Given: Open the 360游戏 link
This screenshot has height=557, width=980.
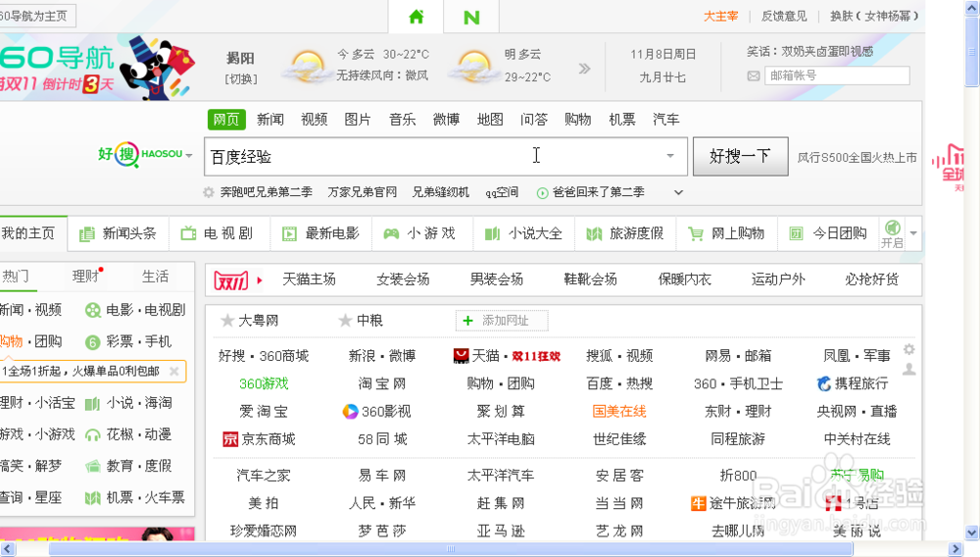Looking at the screenshot, I should click(x=264, y=383).
